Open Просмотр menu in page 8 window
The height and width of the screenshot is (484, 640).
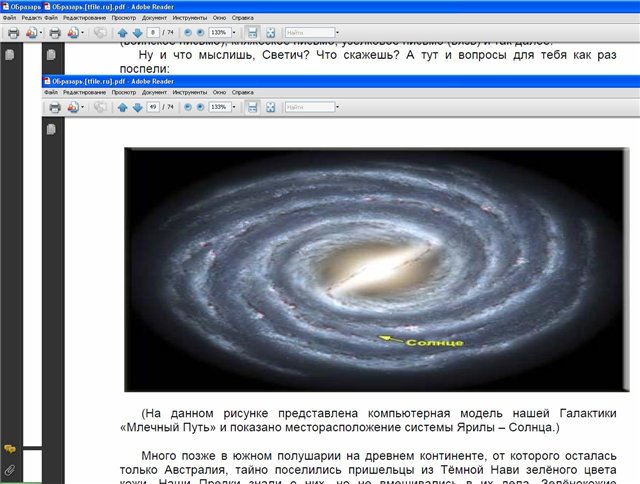124,18
